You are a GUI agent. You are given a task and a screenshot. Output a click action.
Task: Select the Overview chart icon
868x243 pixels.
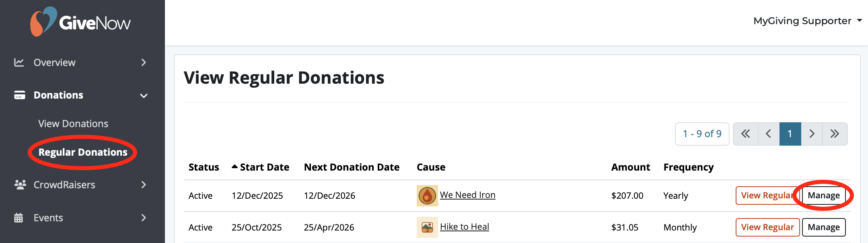point(19,62)
